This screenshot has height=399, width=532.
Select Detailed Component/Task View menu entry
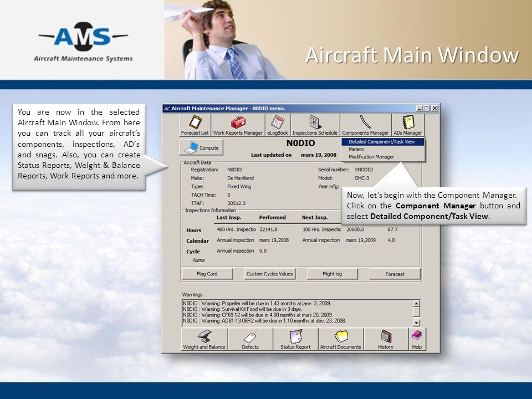click(383, 142)
